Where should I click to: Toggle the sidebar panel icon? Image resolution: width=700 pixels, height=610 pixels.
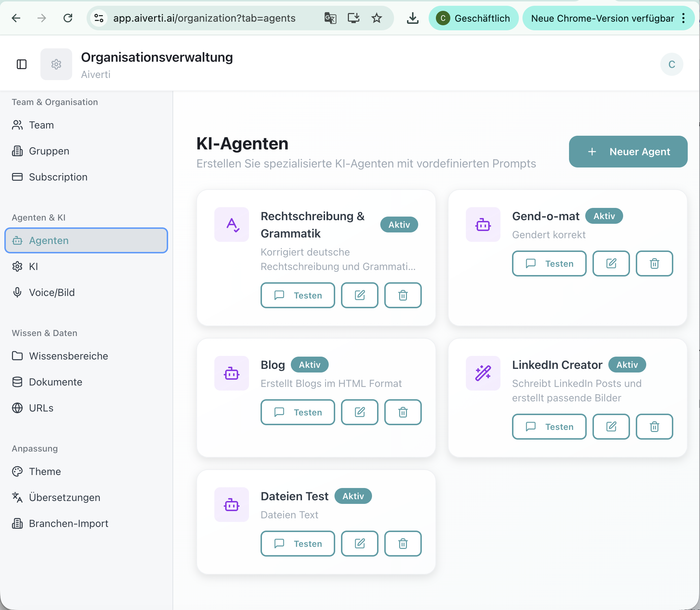pyautogui.click(x=22, y=64)
